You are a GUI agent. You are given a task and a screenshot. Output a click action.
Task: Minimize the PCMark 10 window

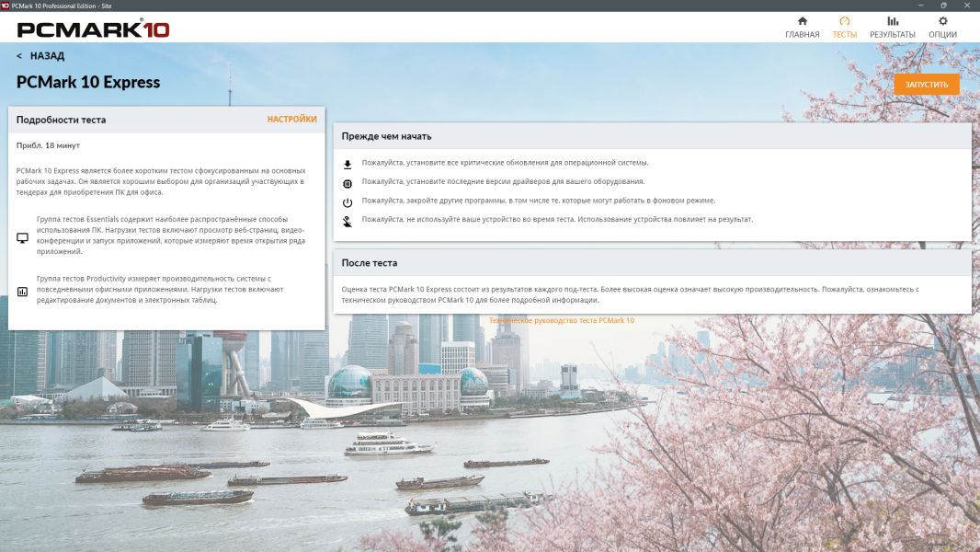point(920,6)
